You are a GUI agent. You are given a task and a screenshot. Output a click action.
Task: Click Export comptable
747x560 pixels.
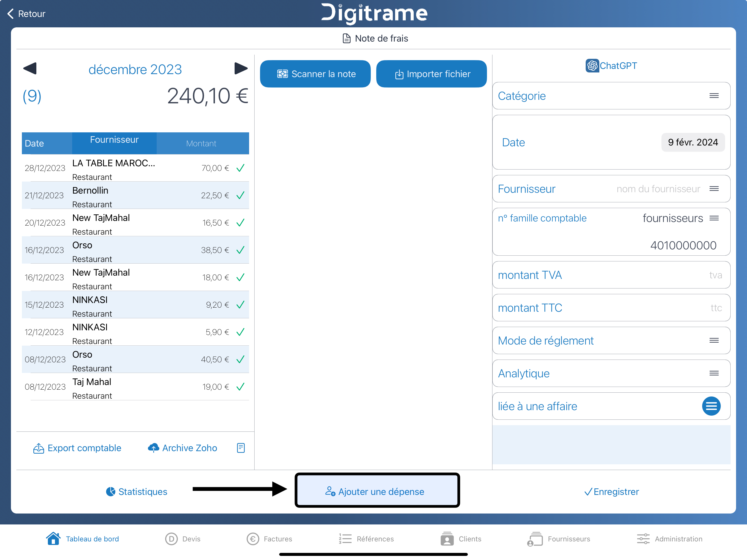[x=77, y=448]
